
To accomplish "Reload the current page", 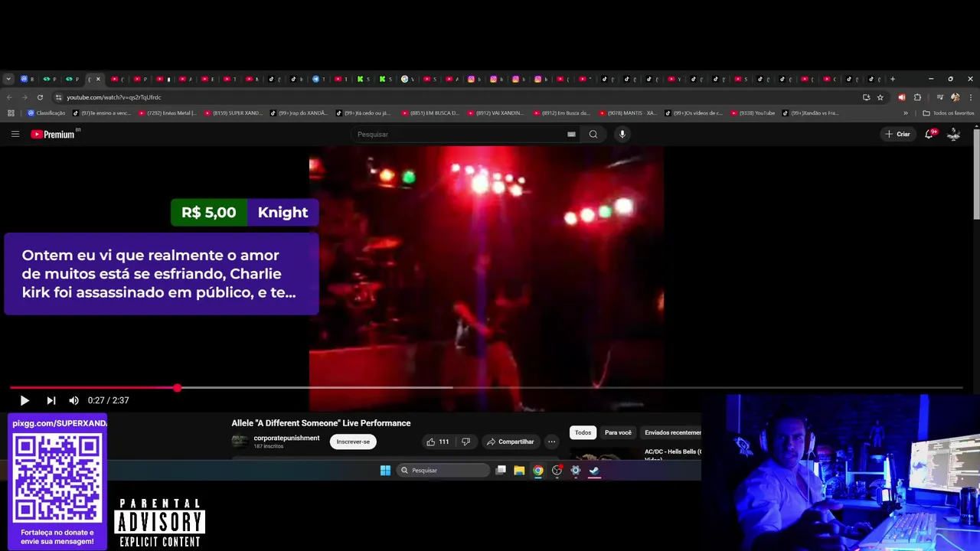I will coord(40,97).
